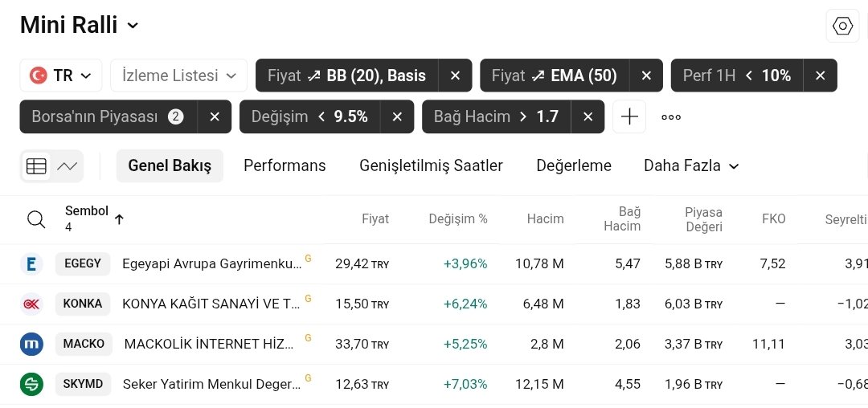Click the MACKO company logo icon

[31, 344]
